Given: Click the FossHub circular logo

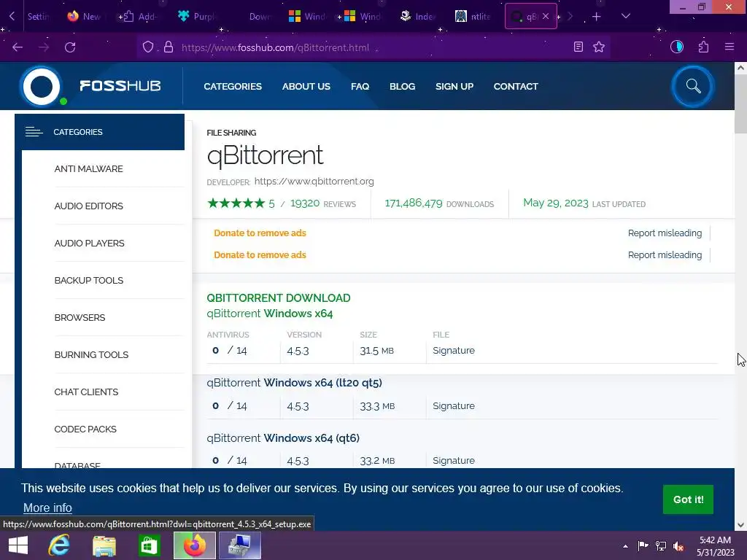Looking at the screenshot, I should point(42,86).
